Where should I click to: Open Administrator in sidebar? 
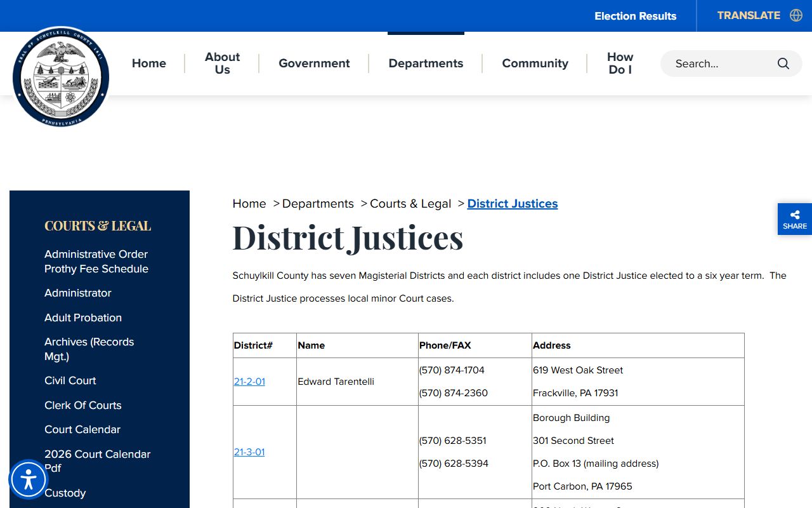(x=78, y=293)
